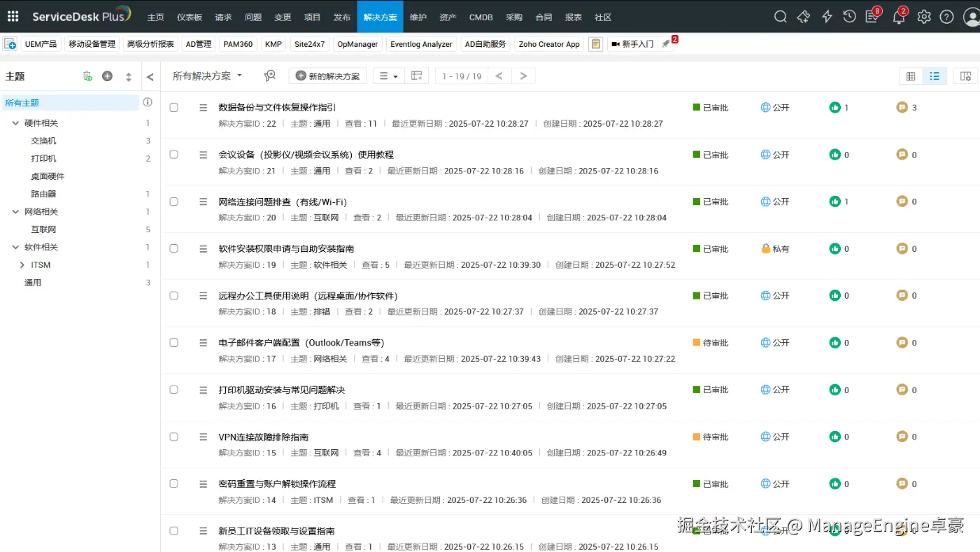Viewport: 980px width, 552px height.
Task: Check the box for 会议设备 使用教程
Action: click(x=174, y=155)
